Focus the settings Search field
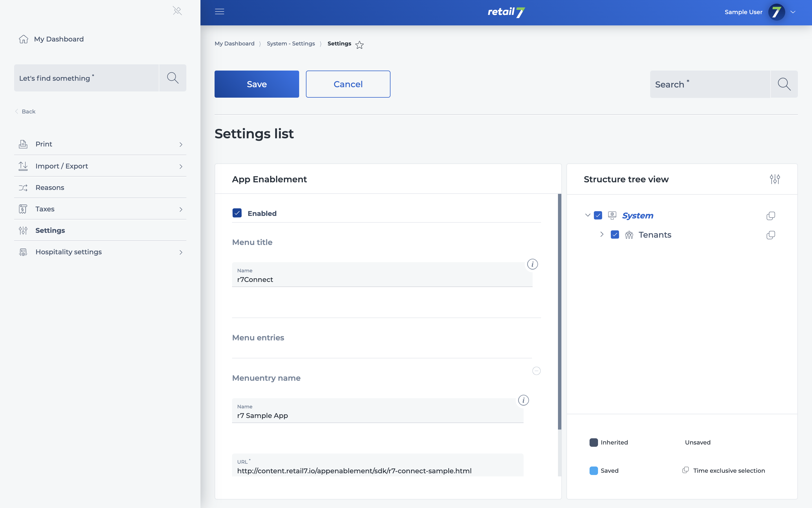Image resolution: width=812 pixels, height=508 pixels. pos(710,84)
